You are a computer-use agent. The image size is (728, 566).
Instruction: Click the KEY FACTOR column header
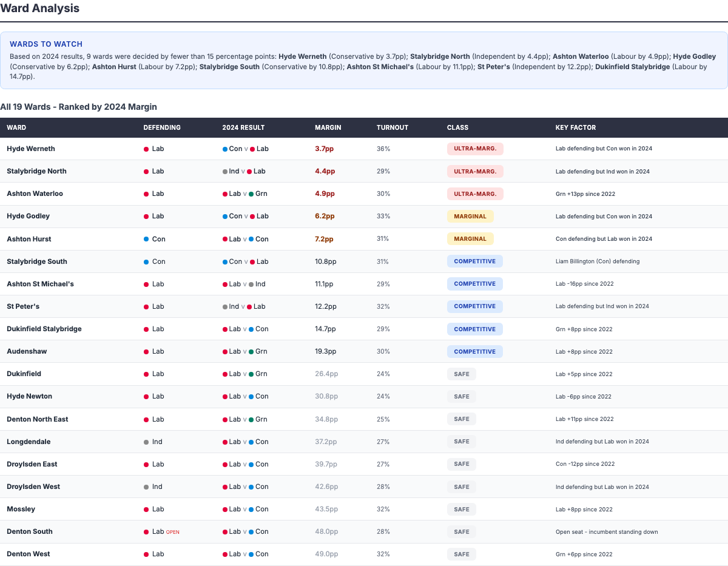pos(575,127)
